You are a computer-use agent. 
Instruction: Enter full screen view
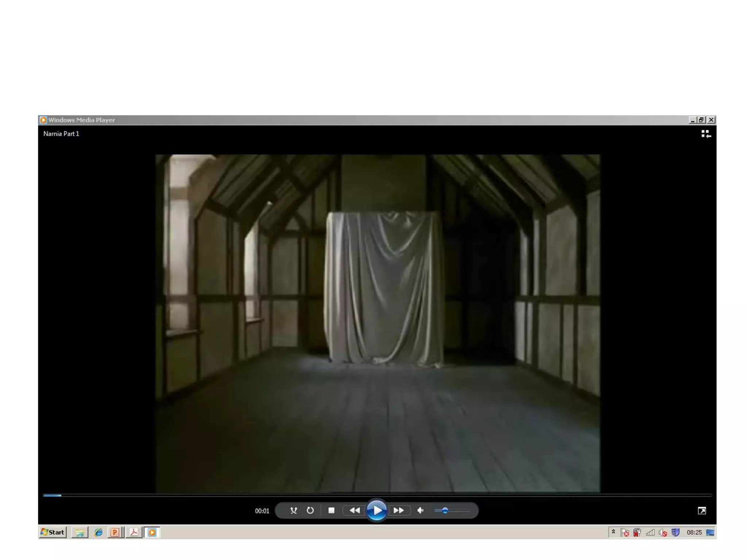point(702,511)
